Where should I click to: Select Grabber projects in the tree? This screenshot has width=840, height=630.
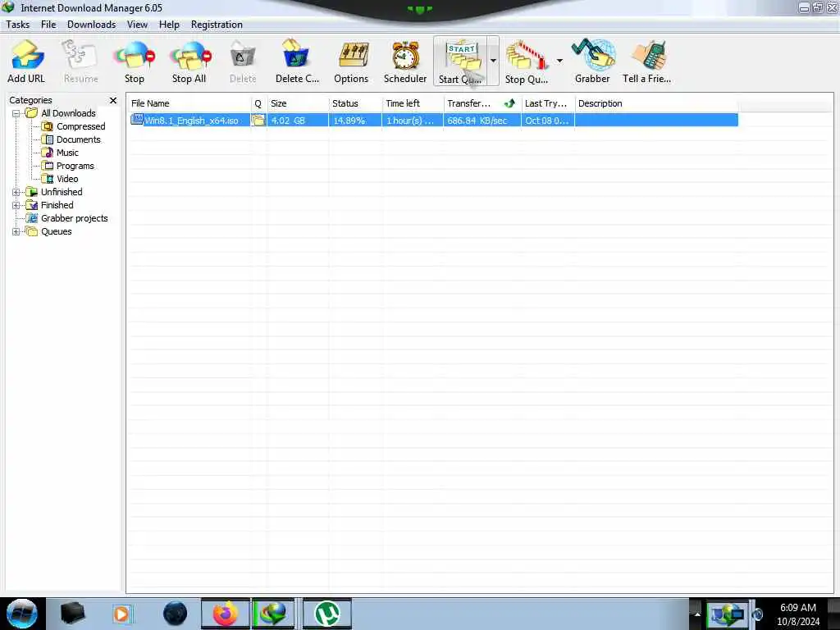[x=74, y=218]
